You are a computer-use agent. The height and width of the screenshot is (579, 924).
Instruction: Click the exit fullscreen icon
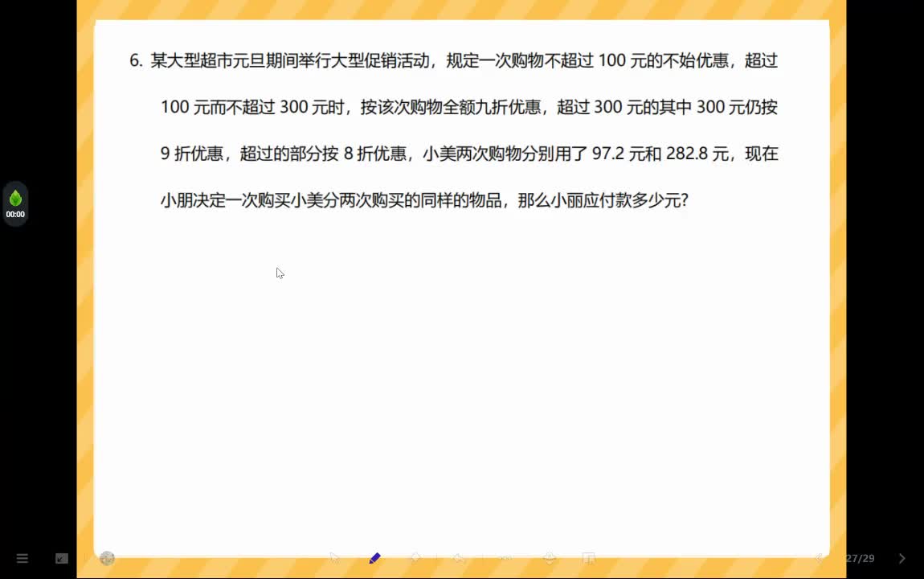click(x=62, y=558)
